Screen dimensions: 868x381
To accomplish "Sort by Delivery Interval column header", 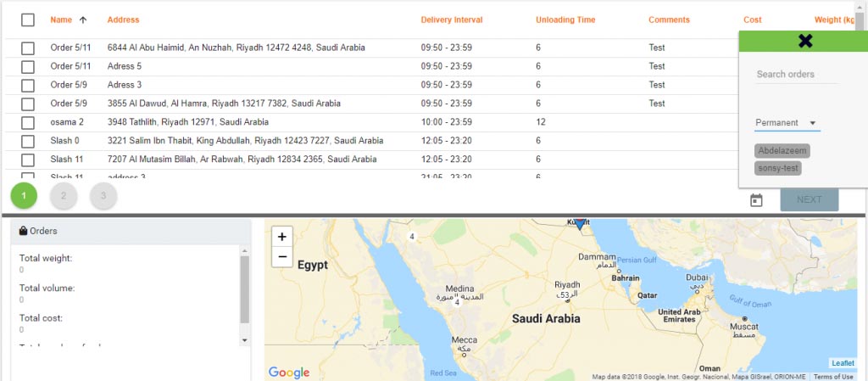I will pos(452,20).
